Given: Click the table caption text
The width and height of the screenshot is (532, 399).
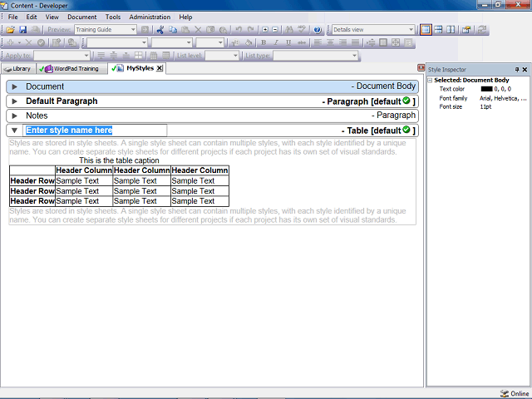Looking at the screenshot, I should (x=119, y=160).
